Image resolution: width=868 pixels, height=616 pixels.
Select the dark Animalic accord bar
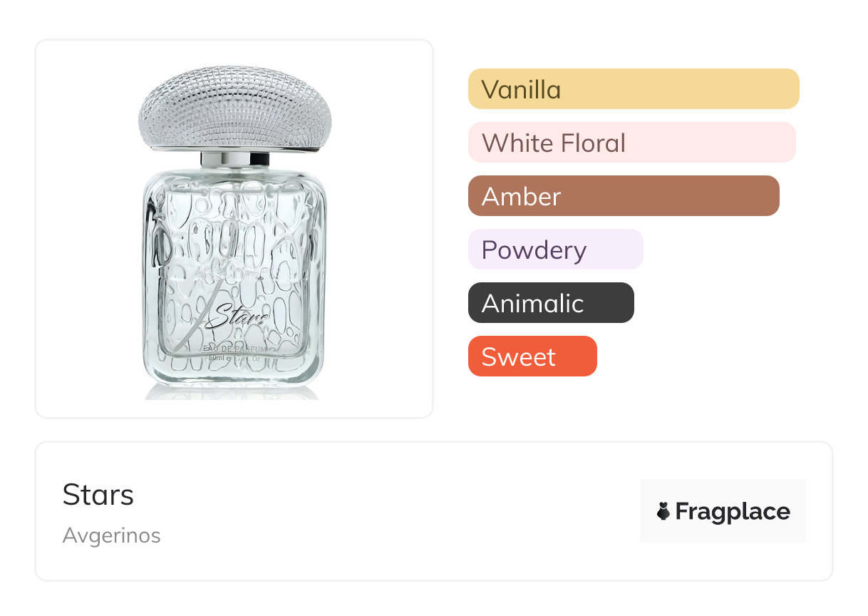pyautogui.click(x=550, y=303)
